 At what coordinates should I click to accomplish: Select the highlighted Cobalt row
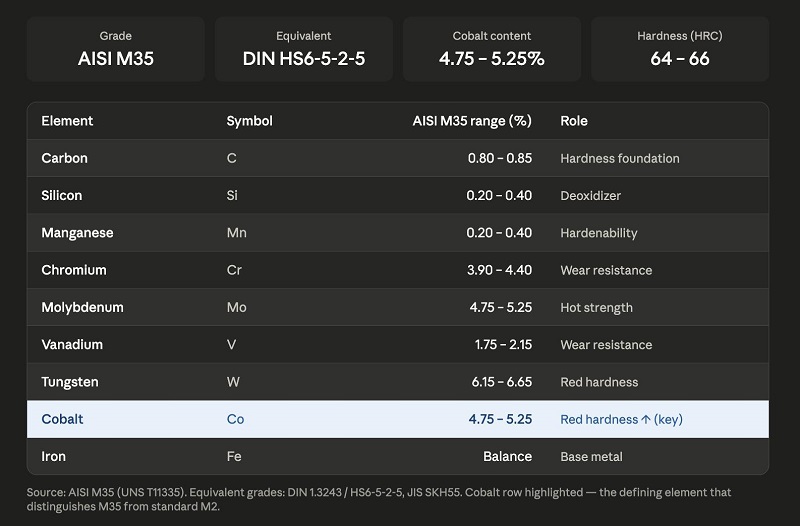pyautogui.click(x=398, y=419)
